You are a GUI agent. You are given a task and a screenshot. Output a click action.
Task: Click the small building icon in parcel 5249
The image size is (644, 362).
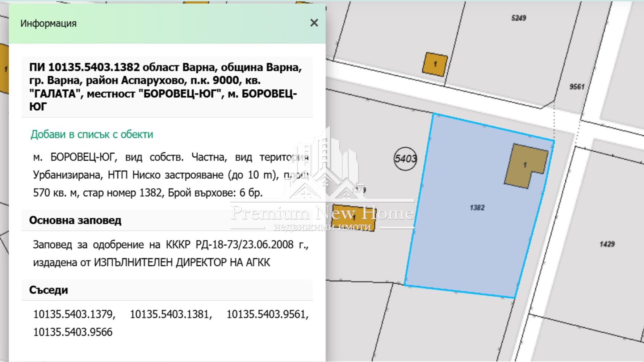(434, 64)
